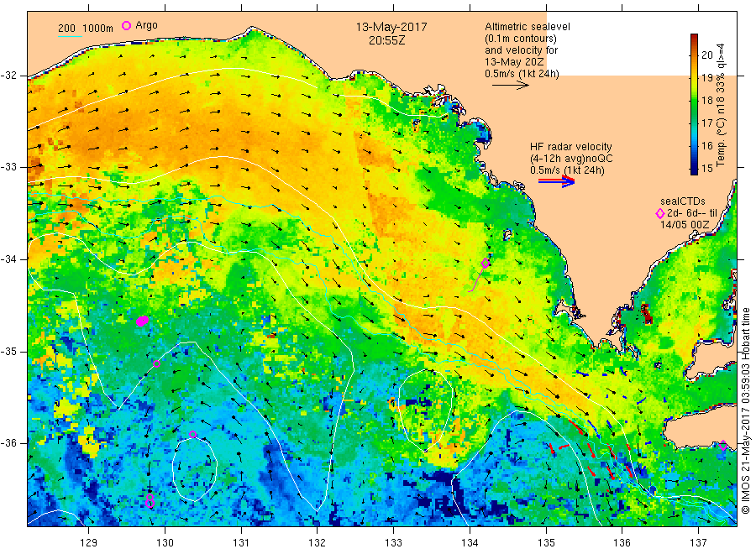Click the 'Altimetric sealevel' heading text
Screen dimensions: 756x554
[528, 27]
